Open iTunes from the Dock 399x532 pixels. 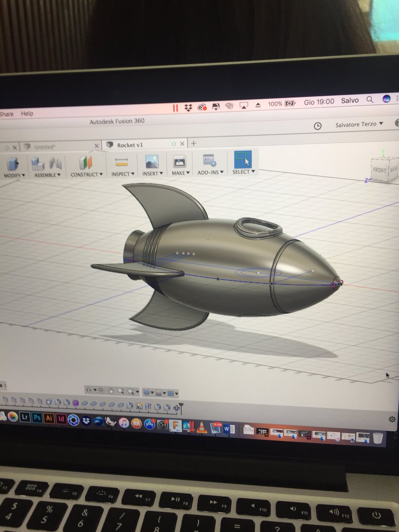(x=124, y=423)
